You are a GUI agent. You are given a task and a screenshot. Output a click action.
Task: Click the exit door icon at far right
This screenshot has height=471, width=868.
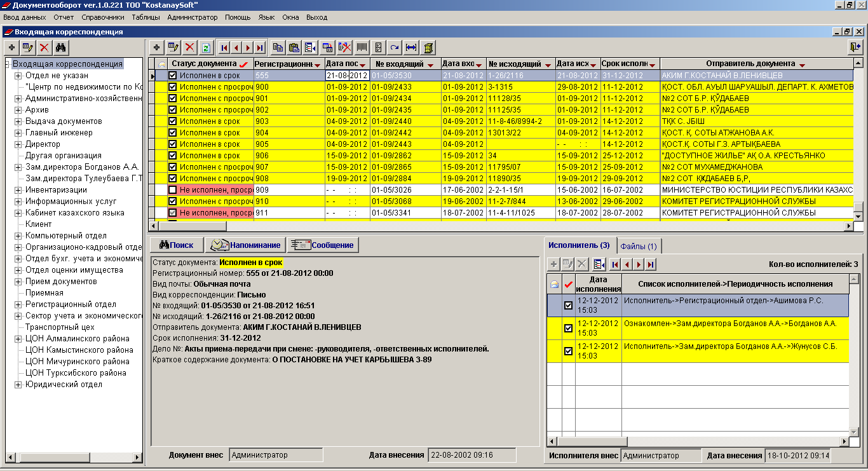coord(855,48)
